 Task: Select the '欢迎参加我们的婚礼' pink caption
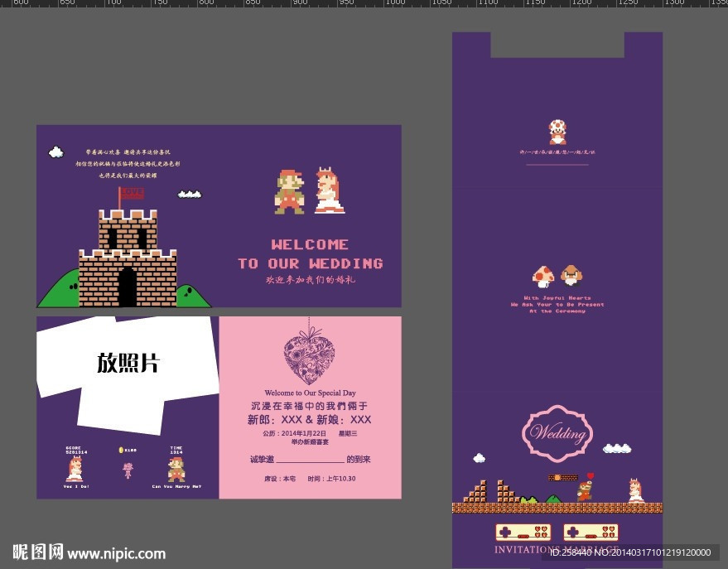[x=310, y=280]
